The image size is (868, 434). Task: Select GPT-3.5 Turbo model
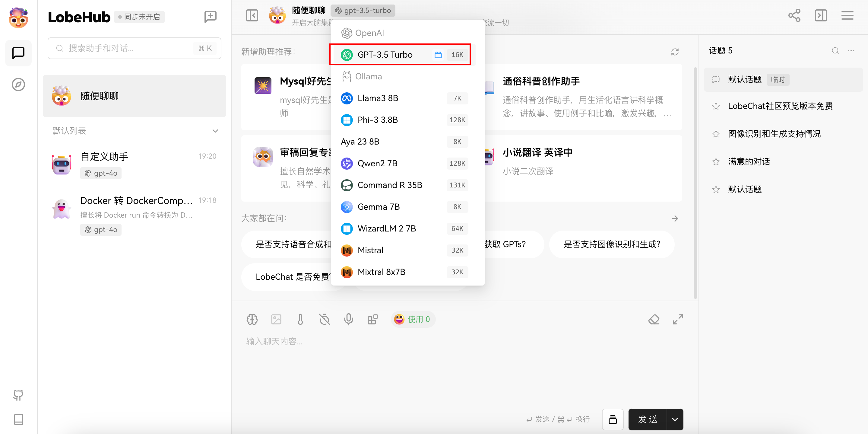[404, 55]
